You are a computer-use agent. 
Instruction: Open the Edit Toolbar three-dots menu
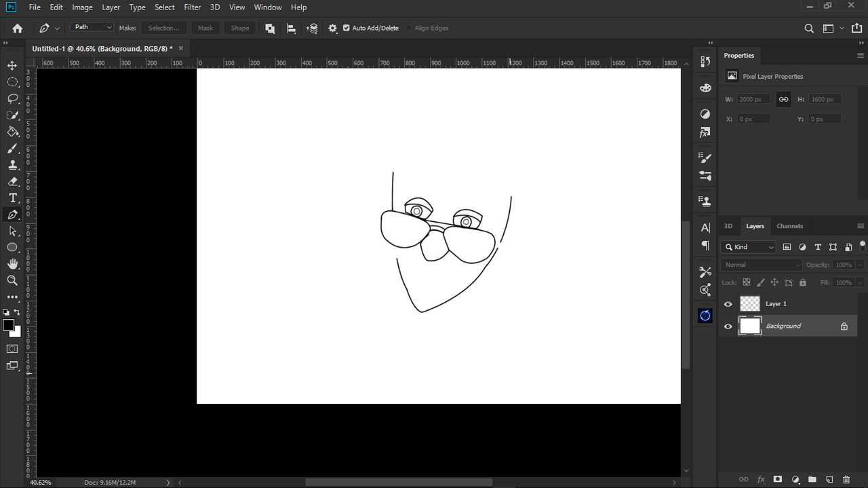[x=12, y=297]
